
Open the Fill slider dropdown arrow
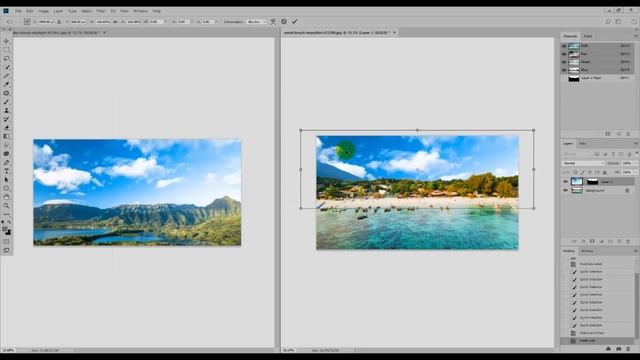coord(636,172)
